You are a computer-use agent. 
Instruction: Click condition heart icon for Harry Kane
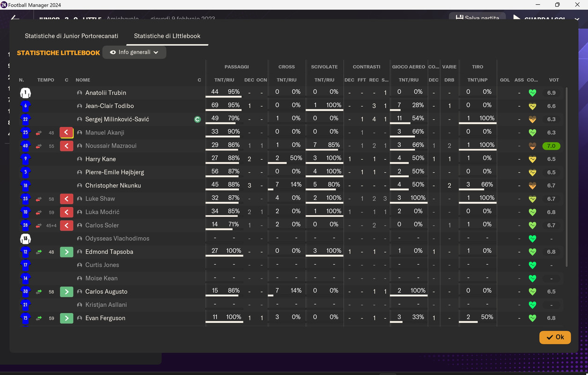(532, 159)
